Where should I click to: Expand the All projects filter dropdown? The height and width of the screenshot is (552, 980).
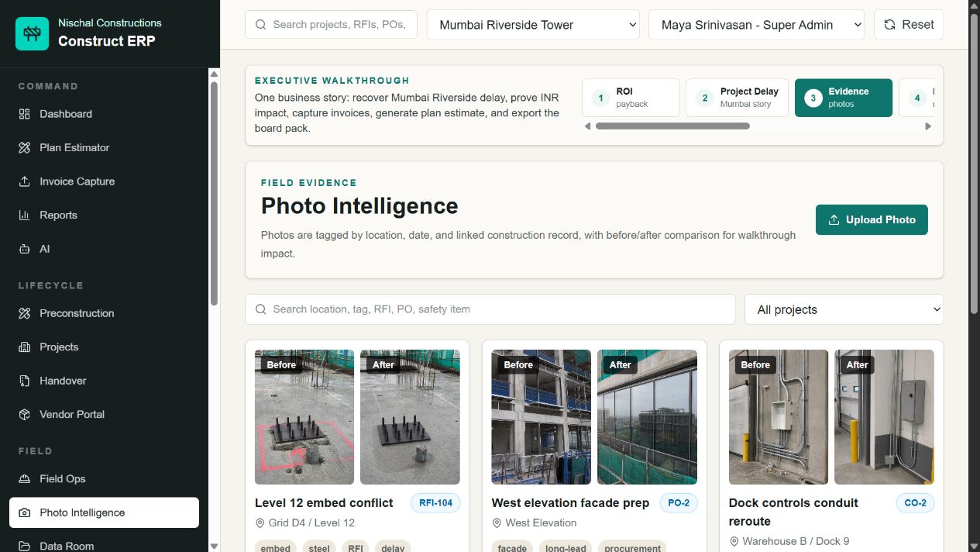pyautogui.click(x=844, y=309)
